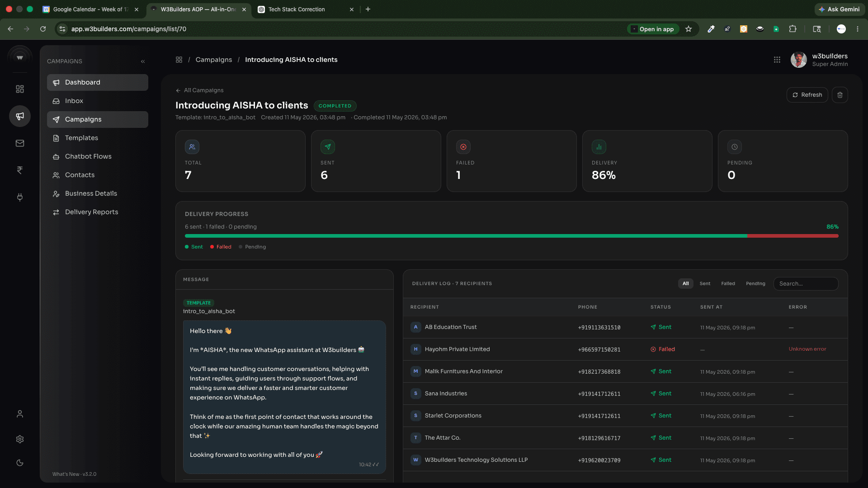The image size is (868, 488).
Task: Click the delivery progress bar
Action: pos(512,236)
